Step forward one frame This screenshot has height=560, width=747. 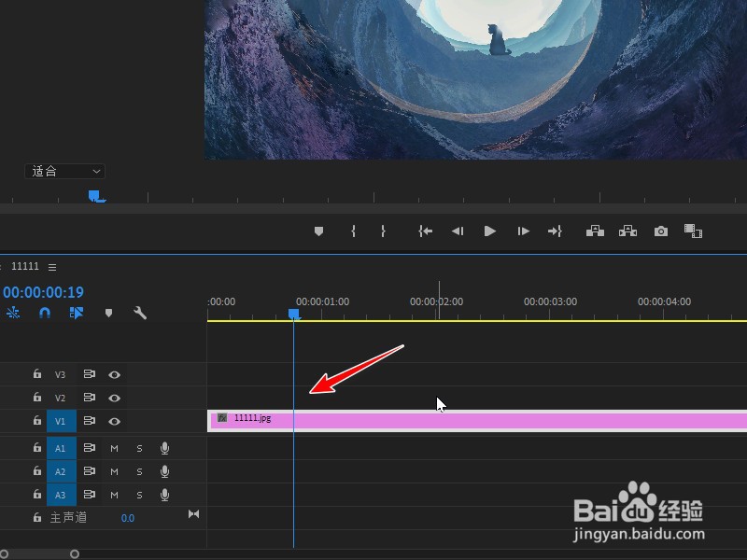click(523, 231)
